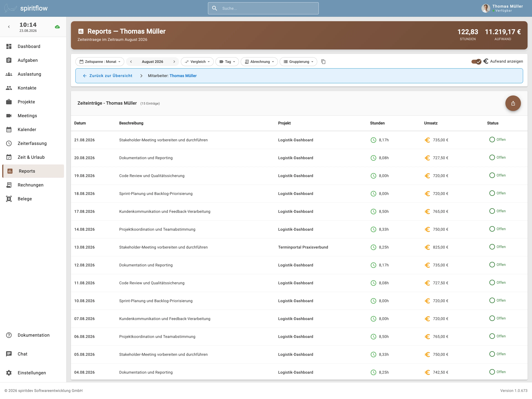The image size is (532, 399).
Task: Toggle the Offen status circle for 06.08.2026
Action: pos(492,336)
